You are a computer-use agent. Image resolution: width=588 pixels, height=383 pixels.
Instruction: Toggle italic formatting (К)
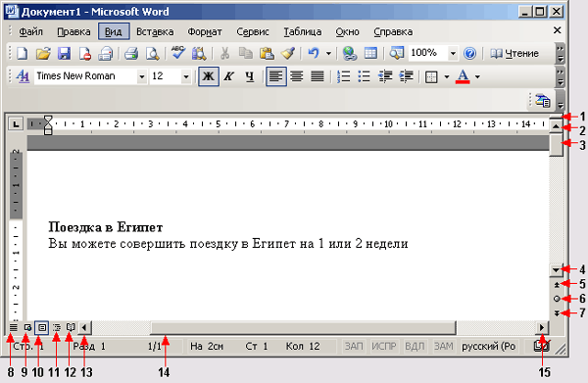(x=229, y=76)
